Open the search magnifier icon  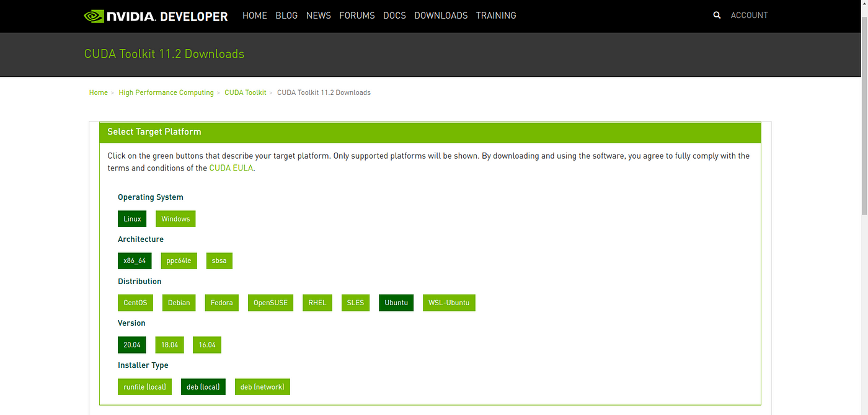[717, 16]
